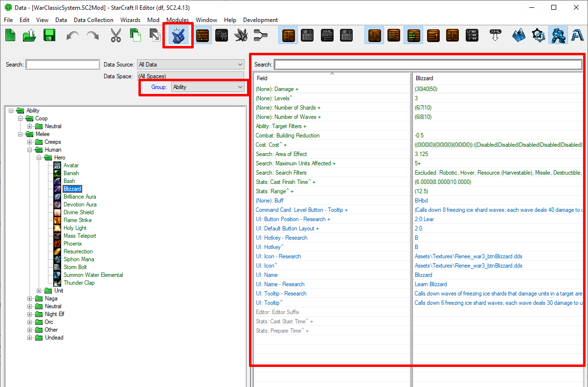Open the Edit menu
The width and height of the screenshot is (588, 387).
24,20
